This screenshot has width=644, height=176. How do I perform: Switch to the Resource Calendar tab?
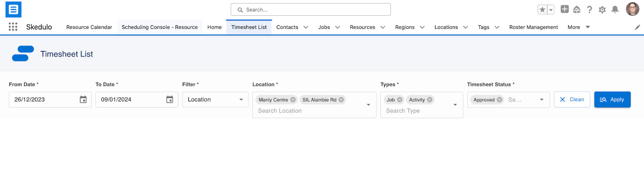[89, 27]
